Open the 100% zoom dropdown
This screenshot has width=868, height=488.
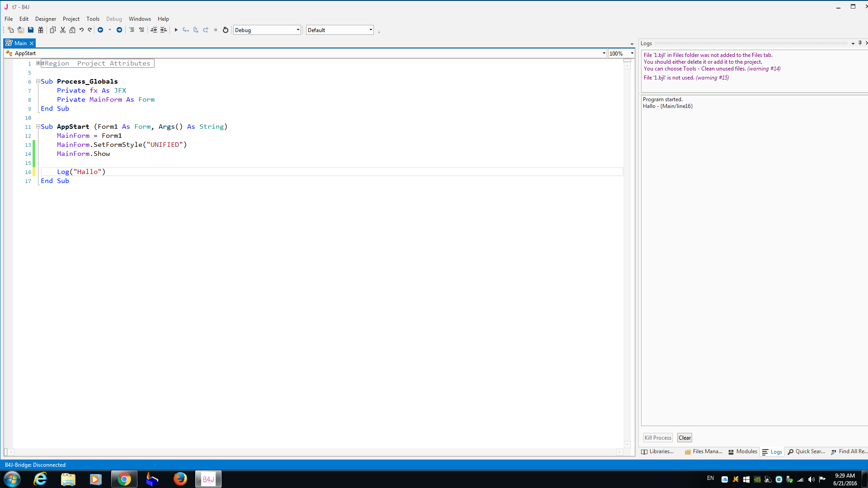tap(632, 53)
